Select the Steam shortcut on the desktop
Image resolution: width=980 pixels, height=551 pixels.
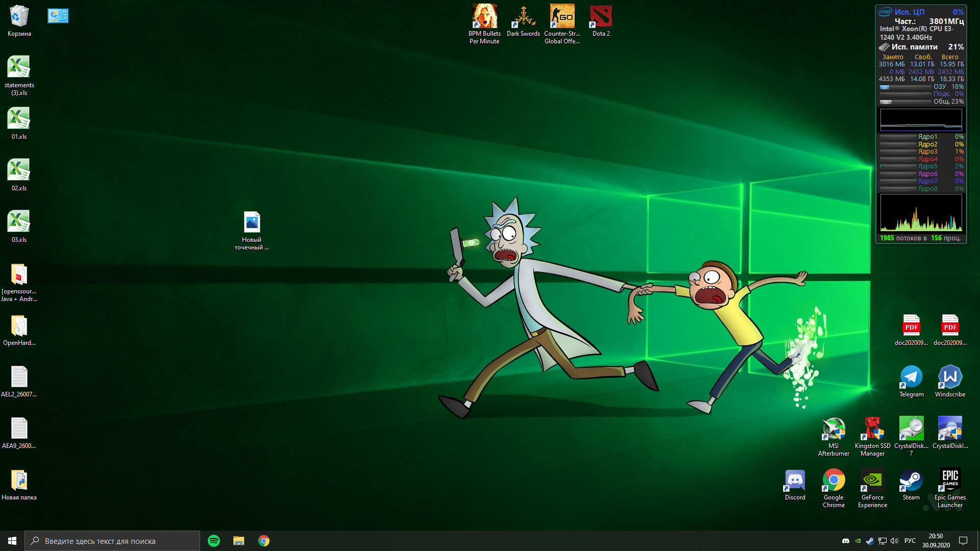pos(911,485)
